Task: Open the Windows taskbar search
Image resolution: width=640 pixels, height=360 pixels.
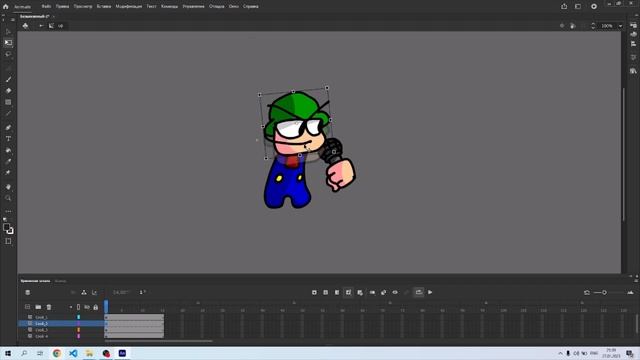Action: 24,353
